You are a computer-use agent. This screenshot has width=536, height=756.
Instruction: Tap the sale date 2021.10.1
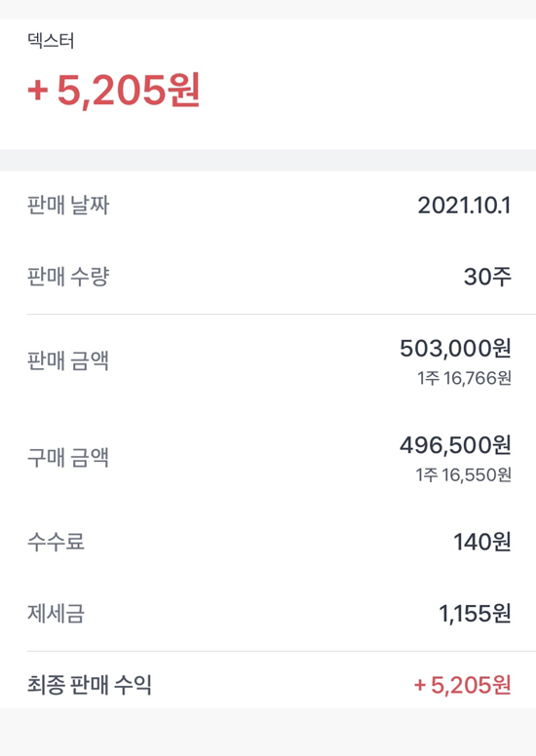464,206
